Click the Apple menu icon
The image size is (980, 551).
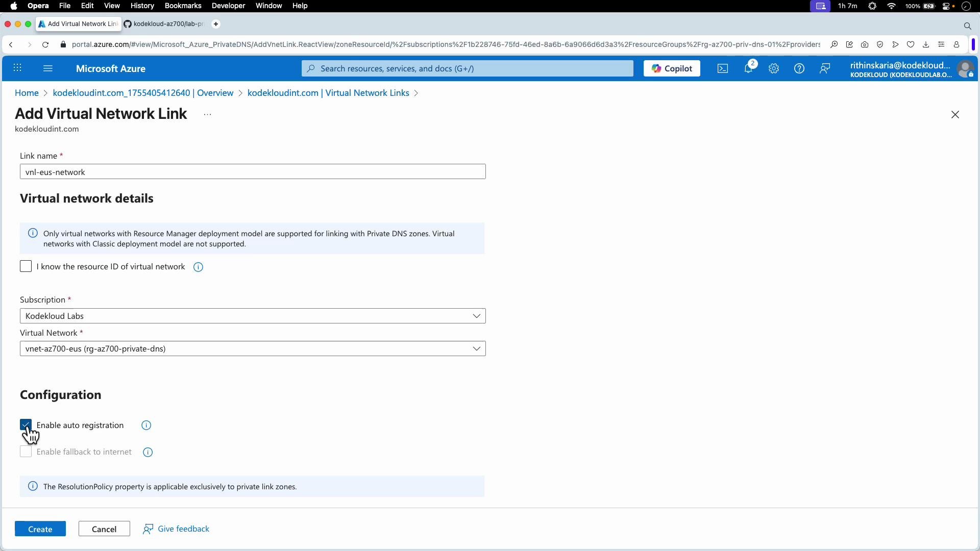point(14,6)
